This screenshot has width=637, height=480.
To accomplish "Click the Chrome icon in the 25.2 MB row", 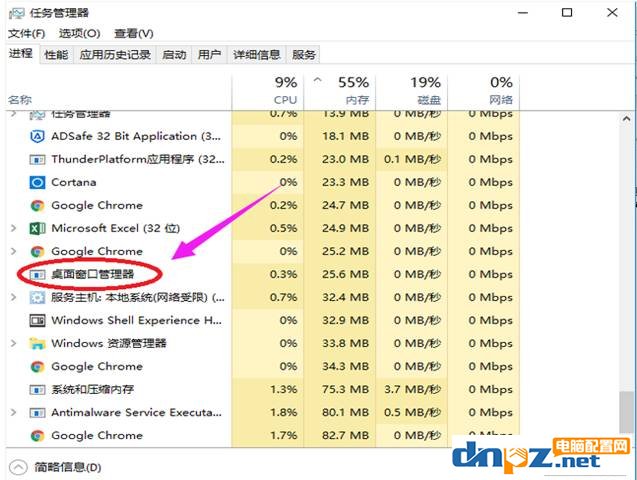I will [x=37, y=252].
